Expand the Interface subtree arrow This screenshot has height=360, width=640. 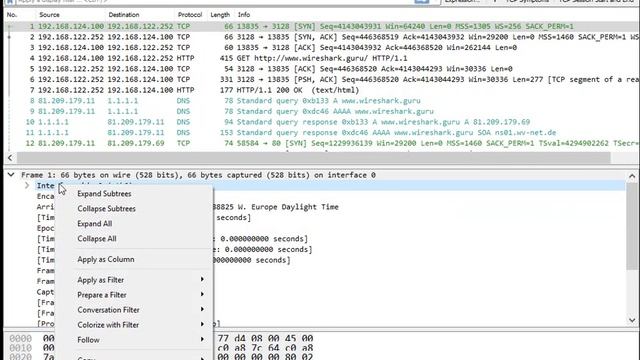coord(27,186)
